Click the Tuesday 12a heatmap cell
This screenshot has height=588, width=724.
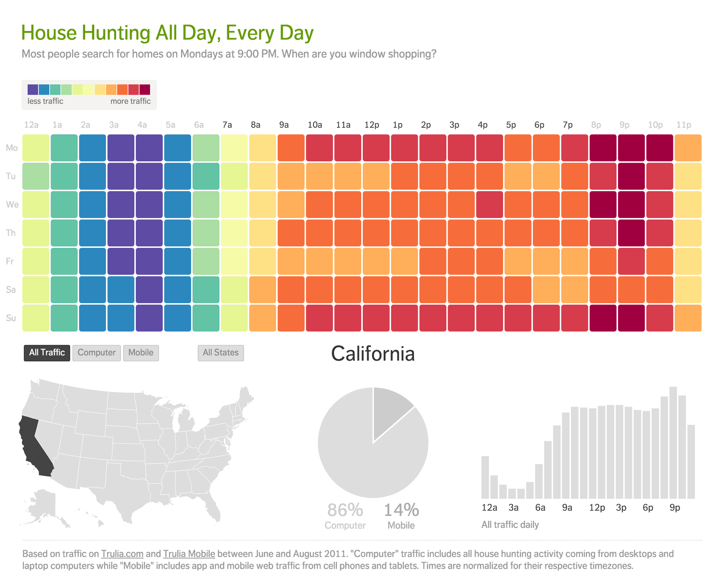pos(36,176)
